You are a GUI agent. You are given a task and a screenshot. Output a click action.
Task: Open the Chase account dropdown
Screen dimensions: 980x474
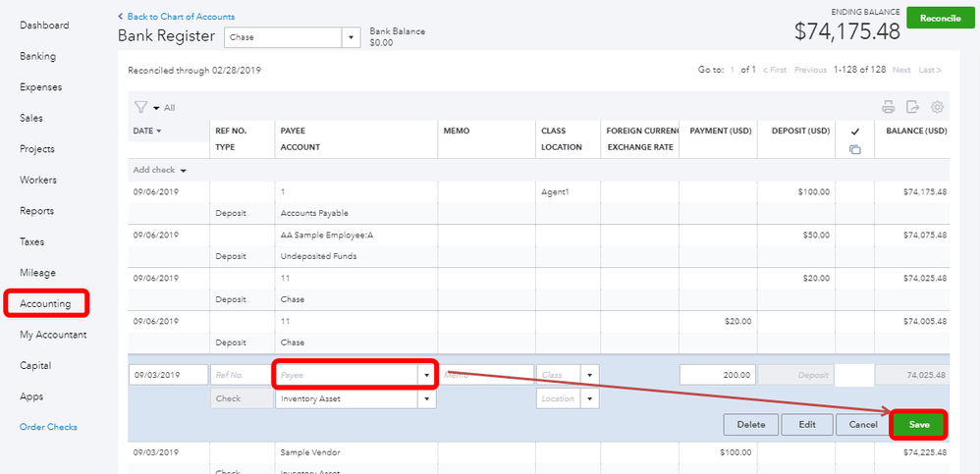pyautogui.click(x=352, y=37)
